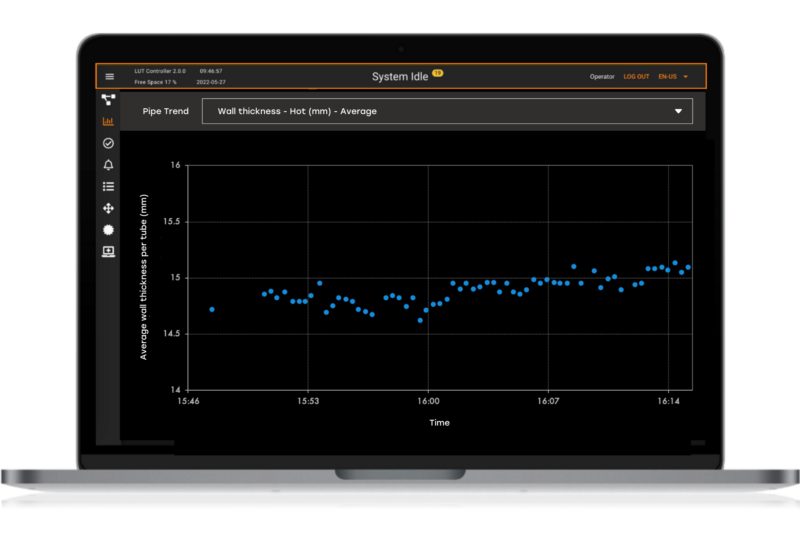Click the yellow 19 notification badge
The width and height of the screenshot is (800, 533).
point(438,73)
